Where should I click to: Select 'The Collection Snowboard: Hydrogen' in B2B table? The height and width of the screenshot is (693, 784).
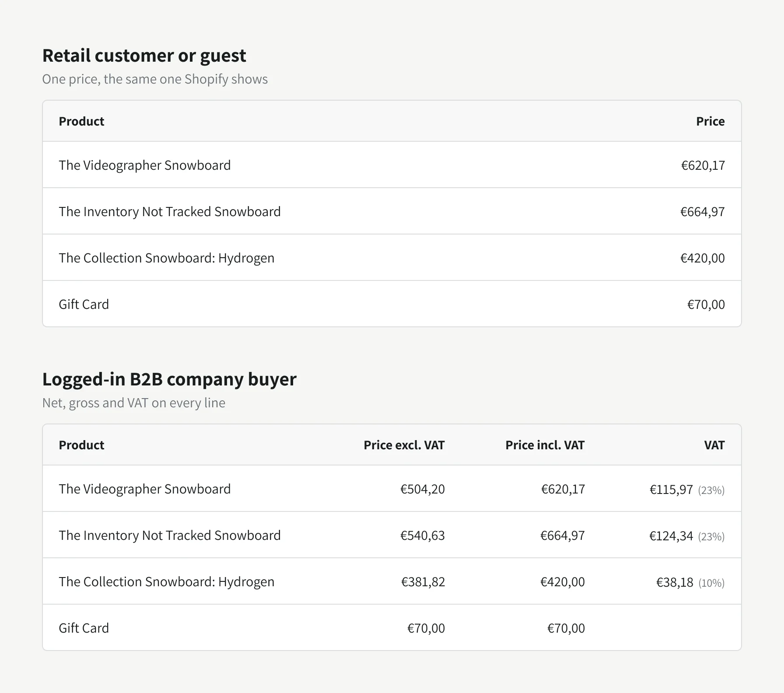click(167, 581)
